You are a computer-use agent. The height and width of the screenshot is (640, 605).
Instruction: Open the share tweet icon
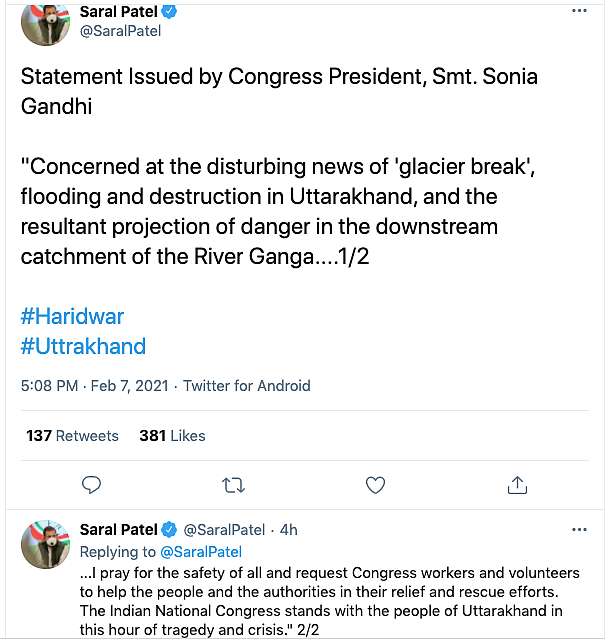coord(517,485)
